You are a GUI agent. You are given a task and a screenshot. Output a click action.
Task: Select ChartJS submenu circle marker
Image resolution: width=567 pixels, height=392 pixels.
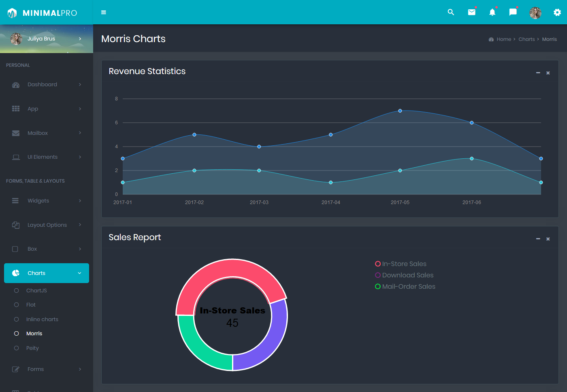tap(17, 290)
